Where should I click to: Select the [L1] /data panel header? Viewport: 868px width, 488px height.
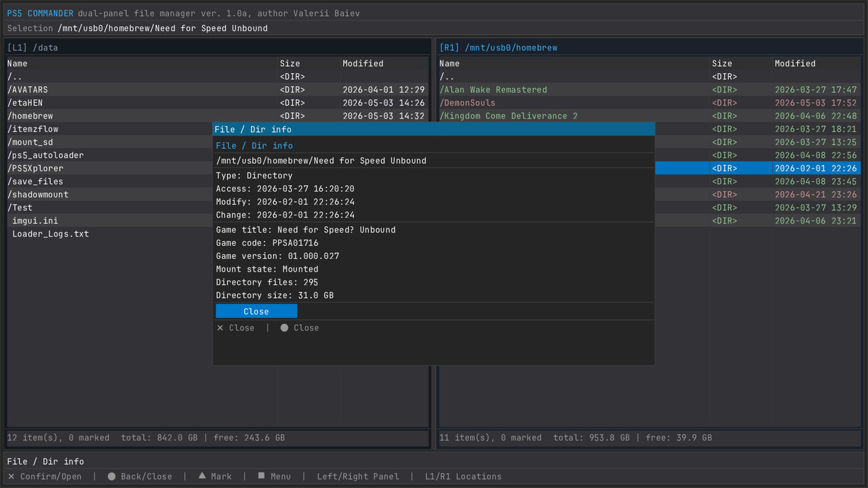click(218, 47)
